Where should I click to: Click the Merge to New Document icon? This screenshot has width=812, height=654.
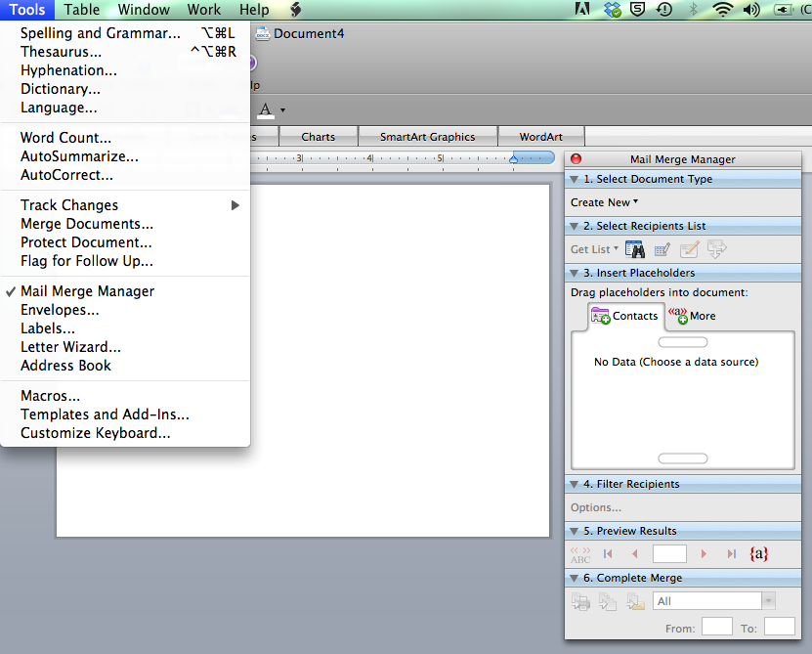click(x=608, y=601)
